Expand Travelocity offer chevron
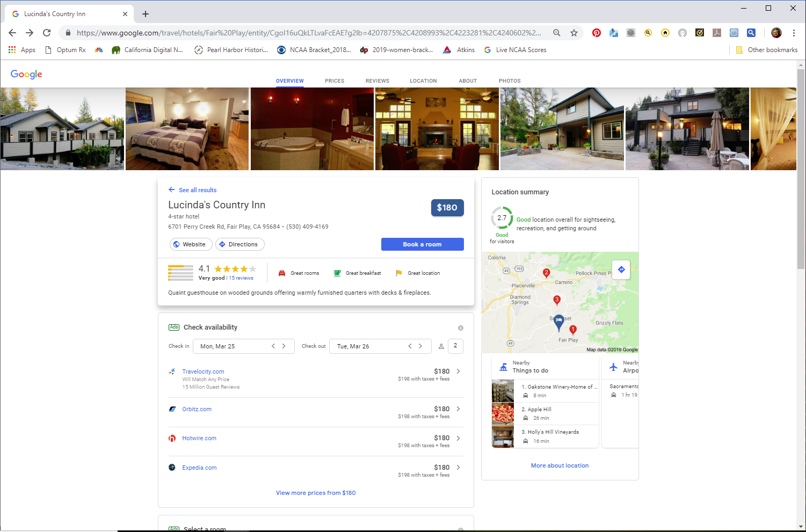Viewport: 806px width, 532px height. pos(458,371)
